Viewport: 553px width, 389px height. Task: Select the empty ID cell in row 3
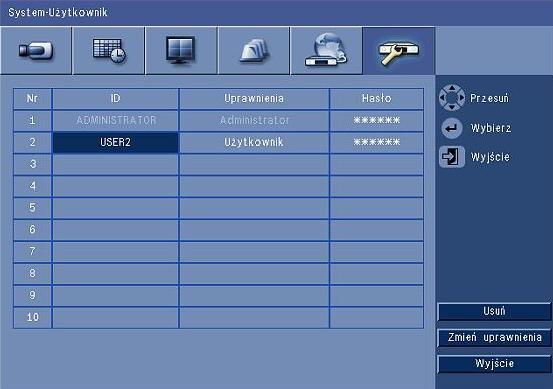(115, 164)
